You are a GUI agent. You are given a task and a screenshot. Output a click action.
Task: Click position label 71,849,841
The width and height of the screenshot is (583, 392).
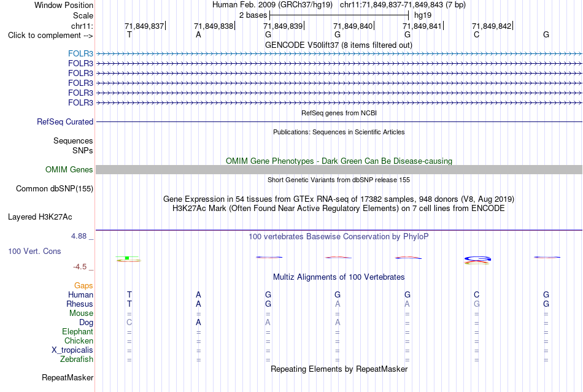point(423,26)
